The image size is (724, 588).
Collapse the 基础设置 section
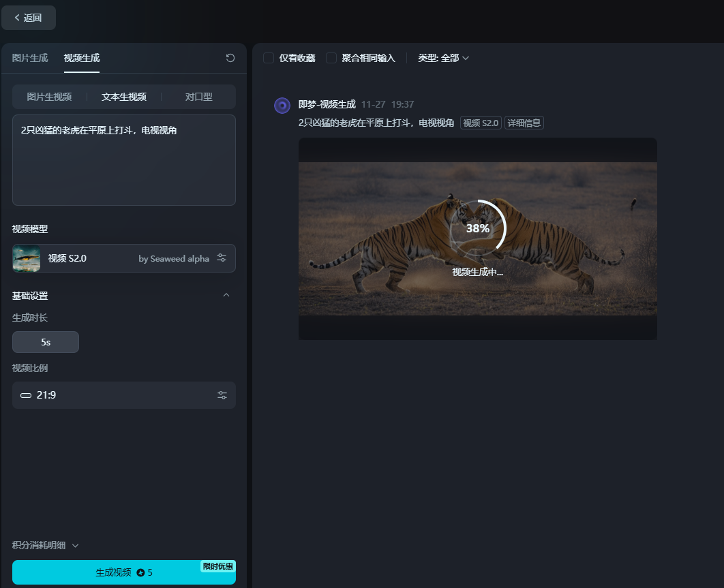tap(226, 295)
